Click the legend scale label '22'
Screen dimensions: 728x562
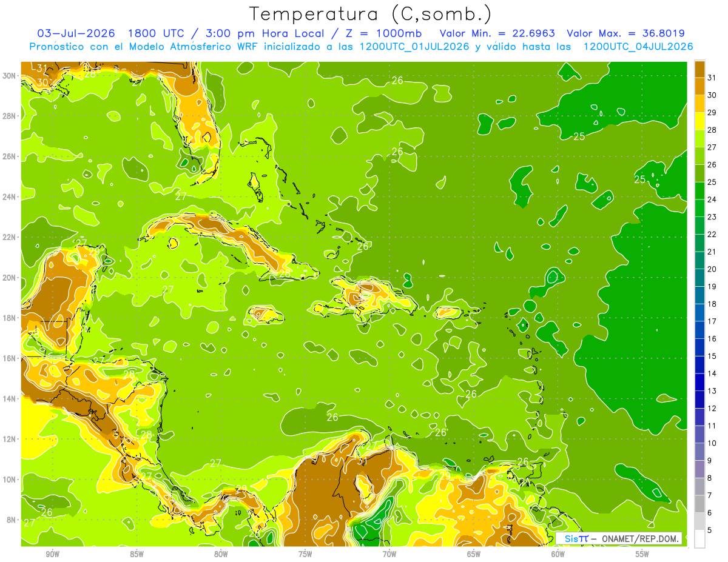[x=712, y=234]
